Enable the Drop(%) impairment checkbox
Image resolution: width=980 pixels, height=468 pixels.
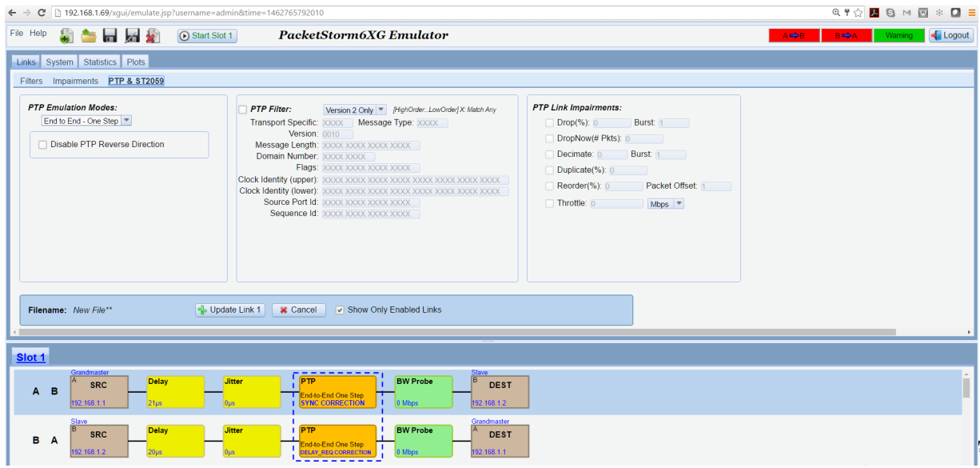click(x=549, y=123)
